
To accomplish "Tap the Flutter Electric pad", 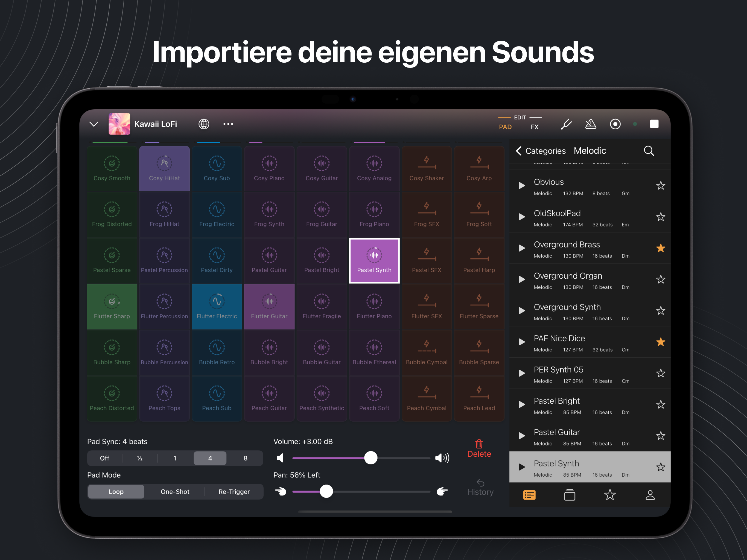I will (x=217, y=307).
